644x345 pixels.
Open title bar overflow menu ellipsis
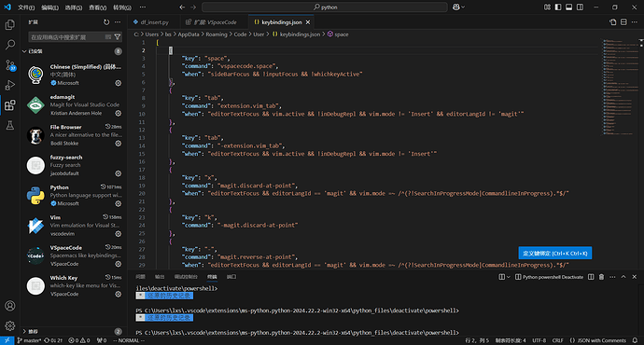click(x=143, y=7)
